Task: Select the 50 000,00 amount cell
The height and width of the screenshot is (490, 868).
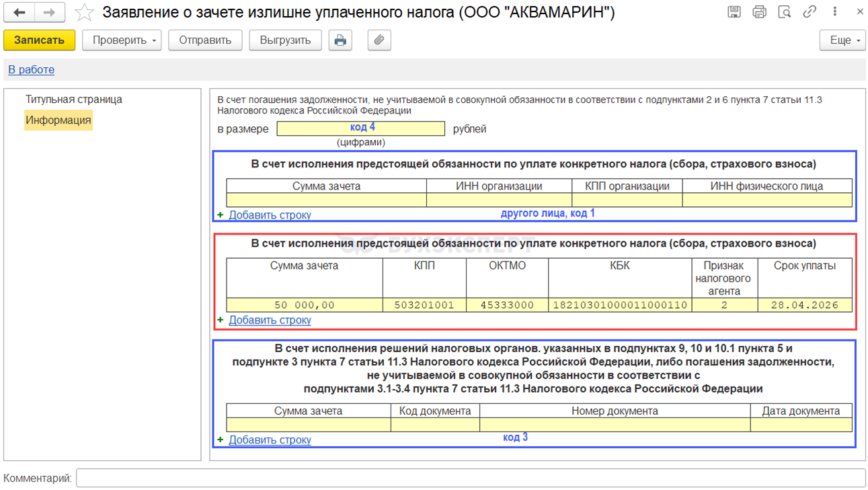Action: [305, 305]
